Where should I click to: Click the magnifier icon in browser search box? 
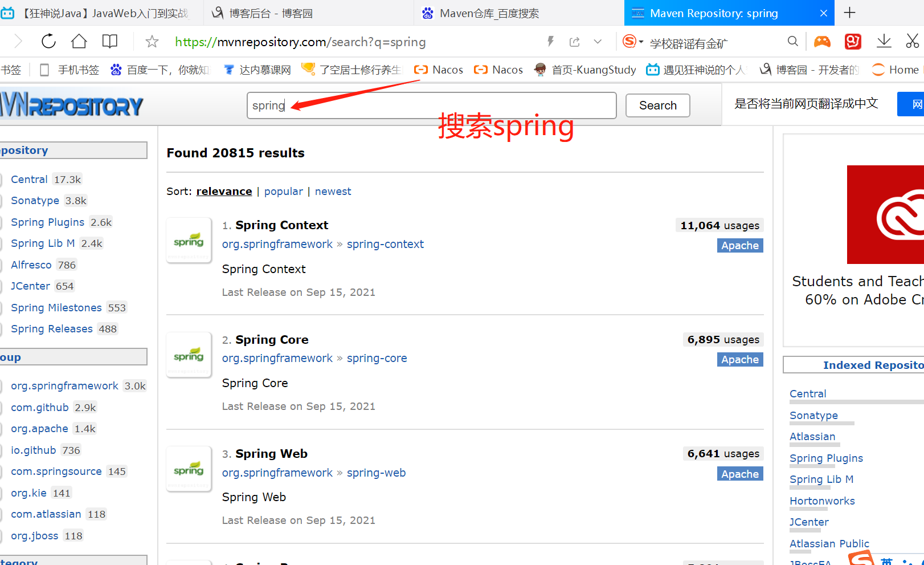click(x=792, y=42)
